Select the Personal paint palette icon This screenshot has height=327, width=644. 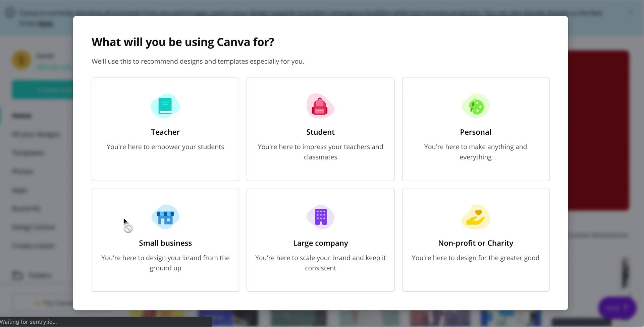(475, 106)
